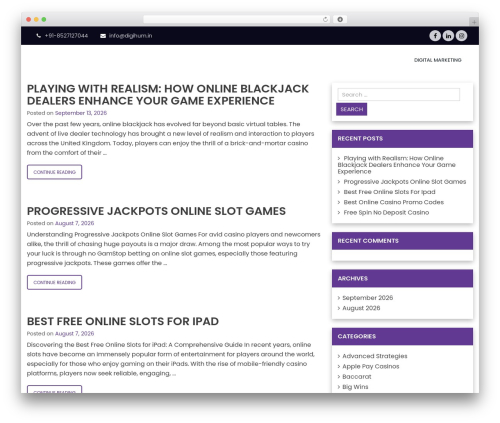The width and height of the screenshot is (500, 423).
Task: Reload the page with refresh icon
Action: click(x=325, y=19)
